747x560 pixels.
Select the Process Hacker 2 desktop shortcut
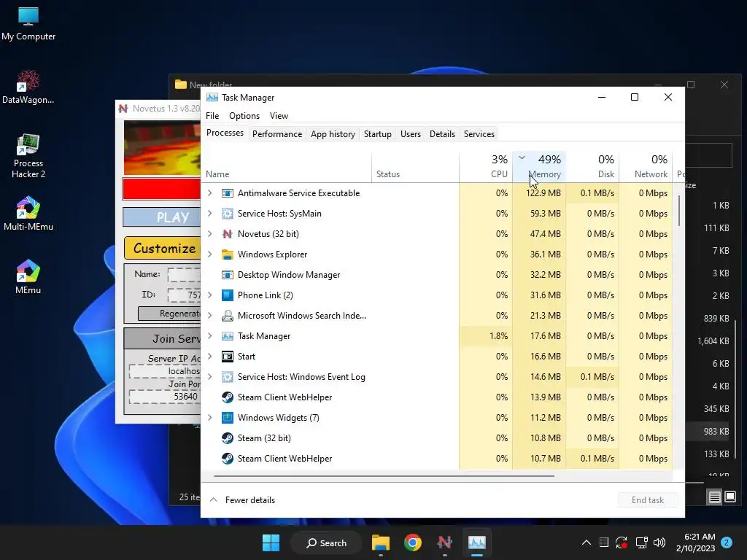28,156
